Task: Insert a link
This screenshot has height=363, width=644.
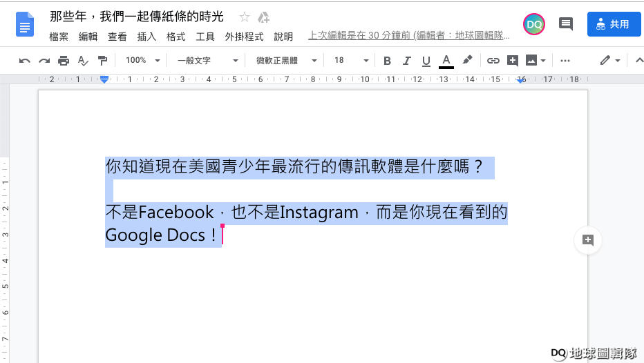Action: [493, 61]
